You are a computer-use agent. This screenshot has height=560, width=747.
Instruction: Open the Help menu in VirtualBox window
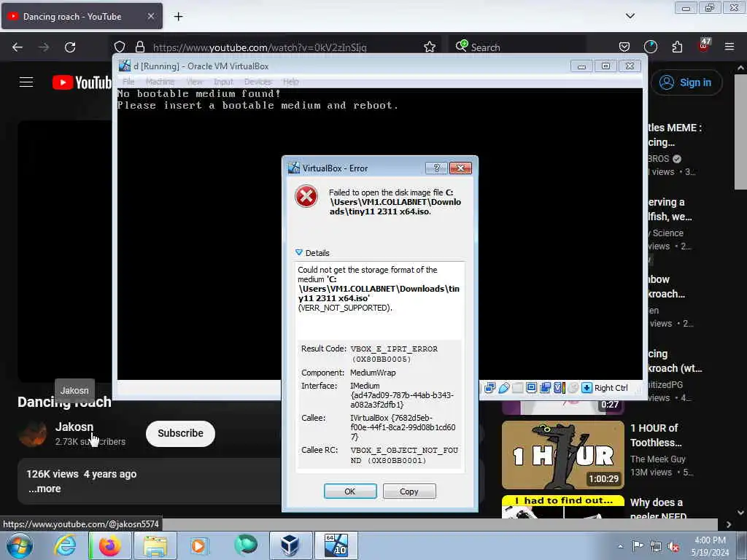coord(290,82)
